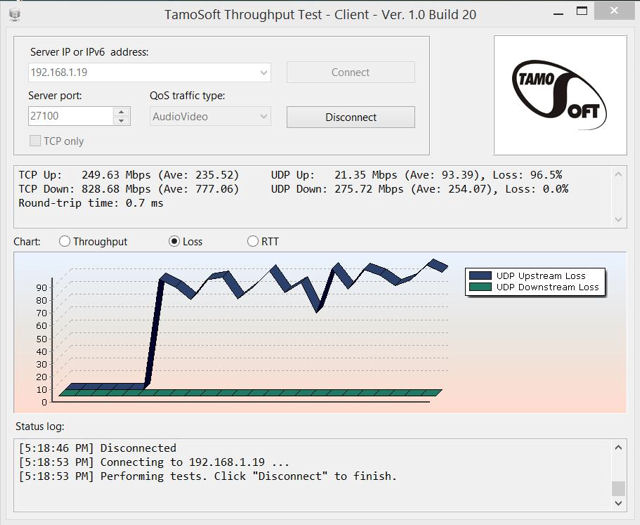Click status log scroll up arrow
Image resolution: width=640 pixels, height=525 pixels.
(618, 447)
